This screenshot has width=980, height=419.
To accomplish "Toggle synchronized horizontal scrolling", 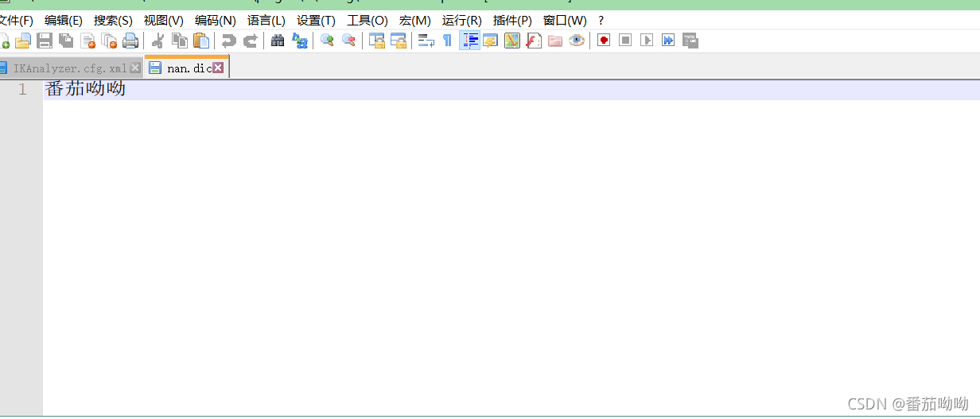I will tap(398, 41).
